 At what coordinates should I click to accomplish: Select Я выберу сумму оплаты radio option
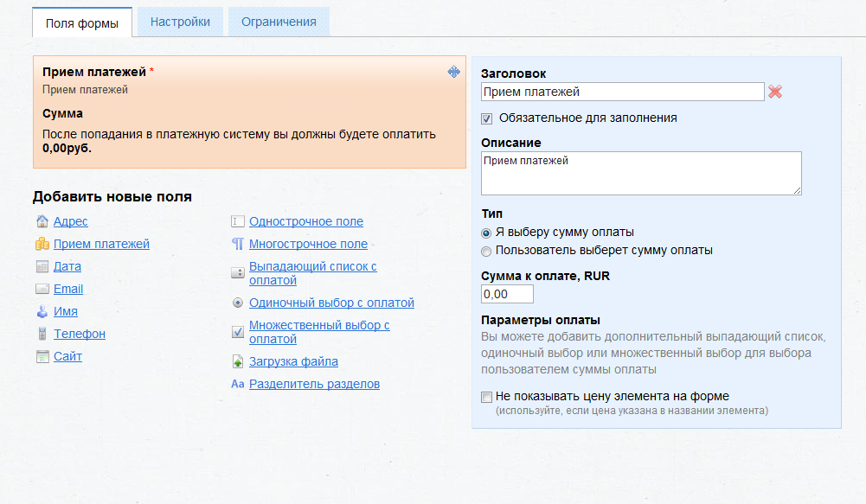[487, 233]
